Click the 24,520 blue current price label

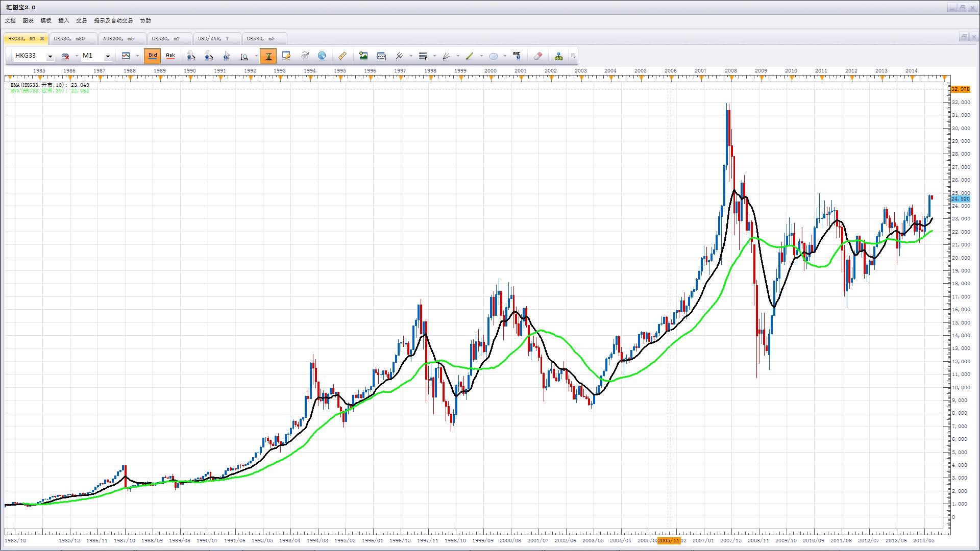click(961, 199)
